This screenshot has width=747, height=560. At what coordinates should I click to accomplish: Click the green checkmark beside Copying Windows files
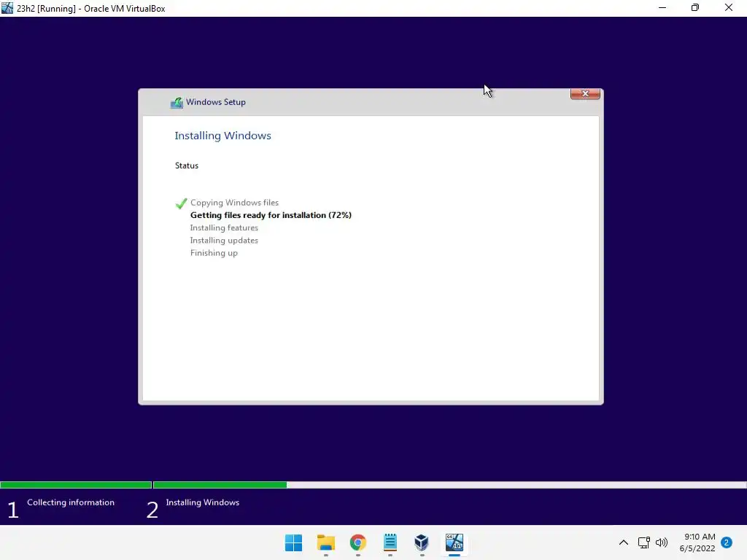(181, 203)
